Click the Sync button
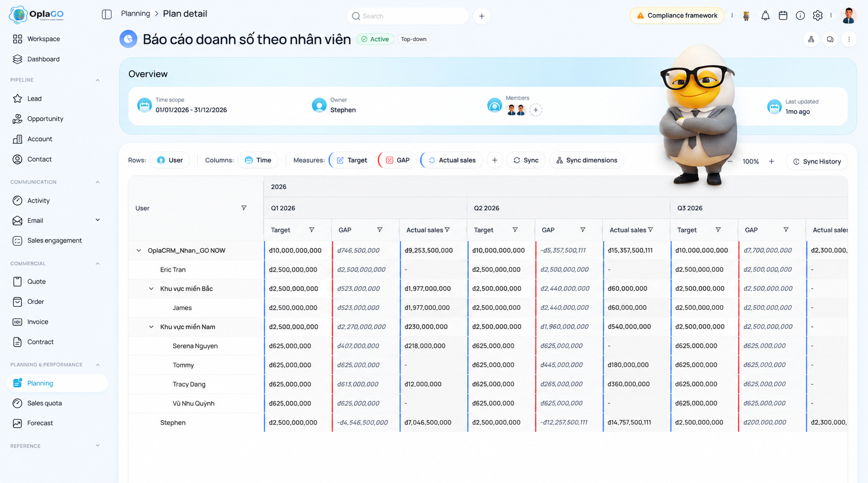The image size is (868, 483). (526, 160)
